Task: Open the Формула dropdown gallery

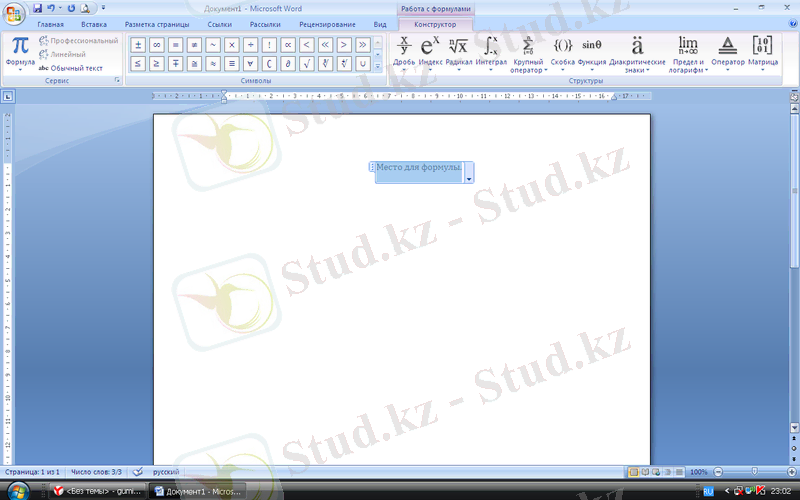Action: (20, 54)
